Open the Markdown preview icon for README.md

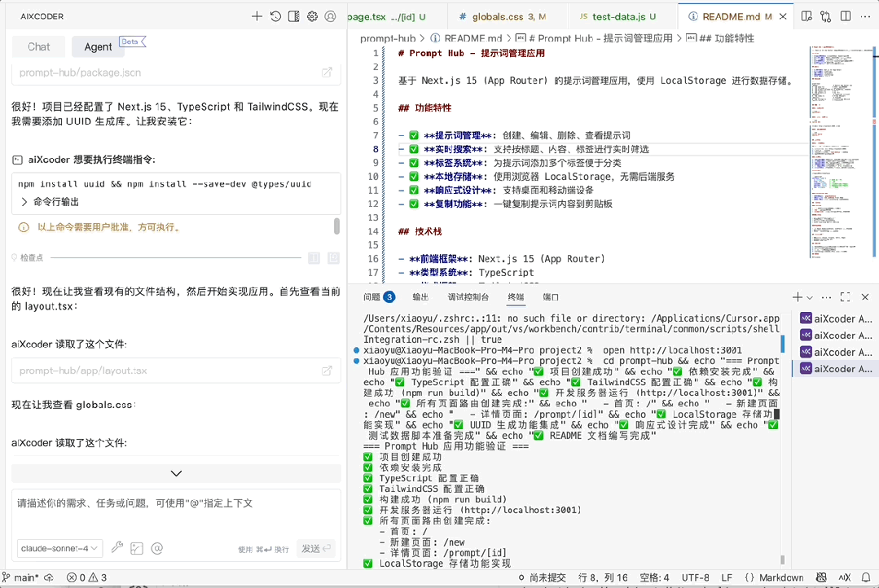tap(806, 15)
